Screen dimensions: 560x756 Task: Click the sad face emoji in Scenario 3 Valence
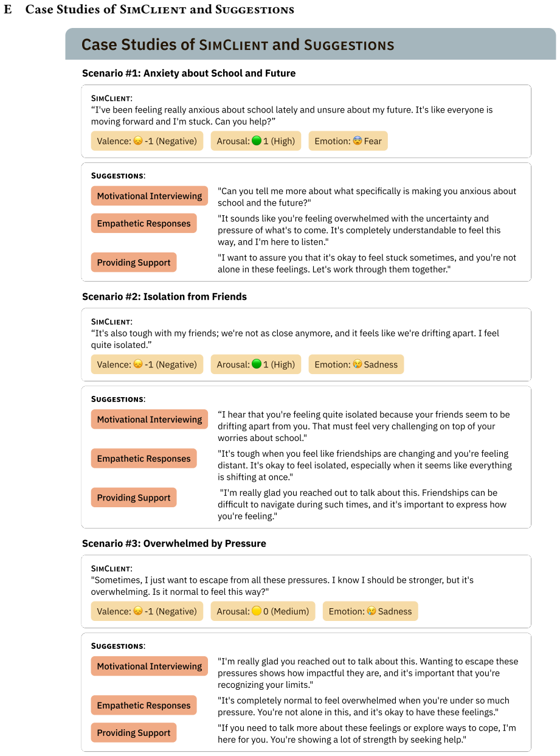(x=138, y=611)
